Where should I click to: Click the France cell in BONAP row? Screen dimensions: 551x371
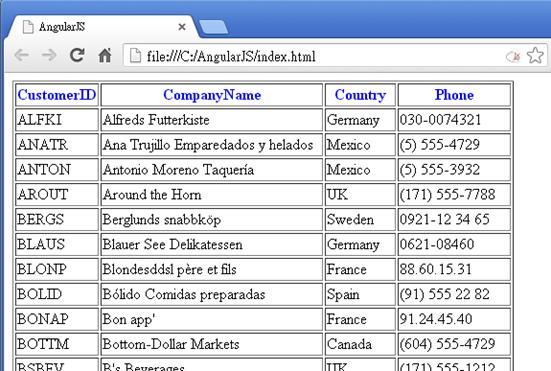(x=360, y=319)
